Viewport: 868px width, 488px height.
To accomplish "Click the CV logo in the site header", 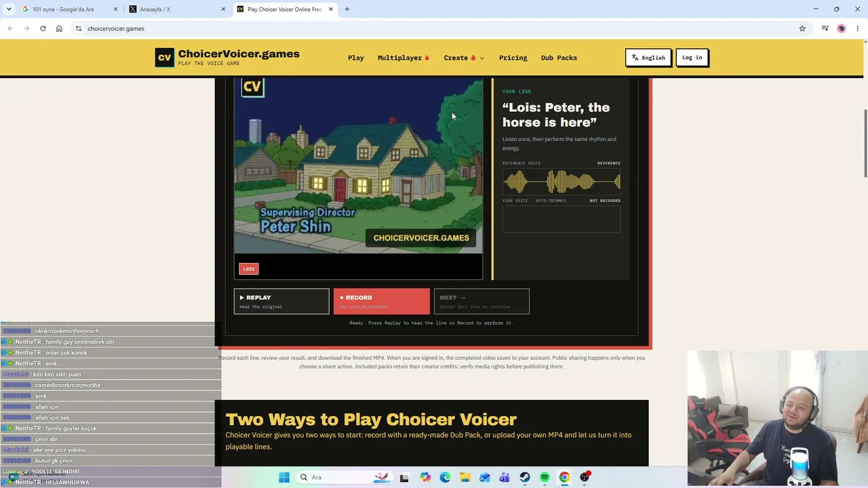I will pyautogui.click(x=164, y=58).
